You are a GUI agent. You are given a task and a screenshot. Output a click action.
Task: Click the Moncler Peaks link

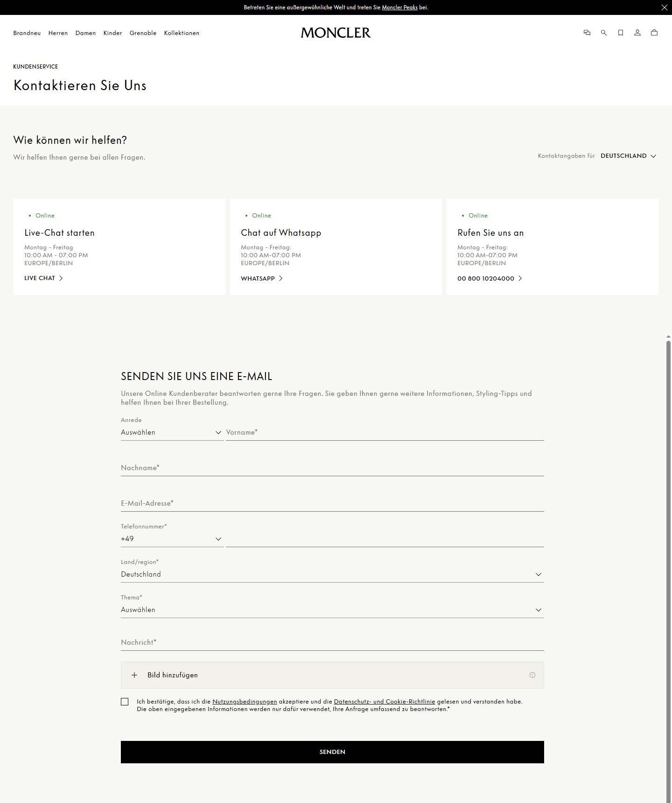(x=399, y=7)
